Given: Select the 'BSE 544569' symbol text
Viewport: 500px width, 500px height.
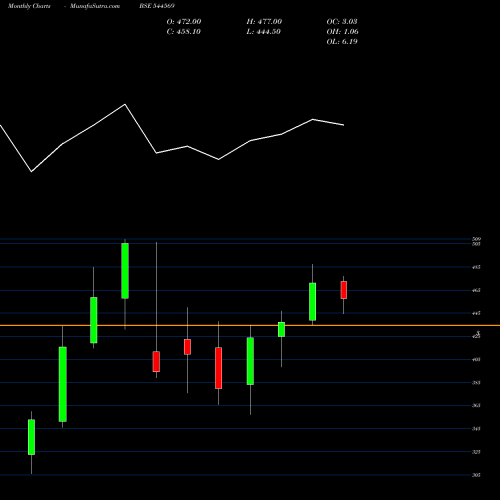Looking at the screenshot, I should click(x=157, y=6).
